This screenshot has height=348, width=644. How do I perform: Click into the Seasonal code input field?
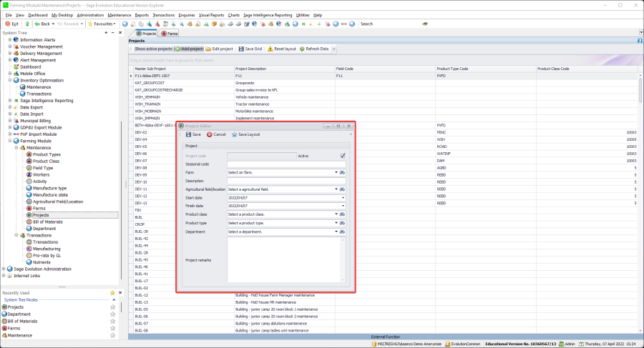286,164
